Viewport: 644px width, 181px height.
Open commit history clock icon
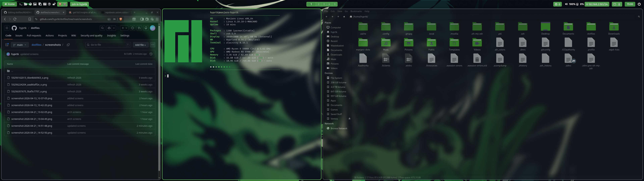(151, 54)
